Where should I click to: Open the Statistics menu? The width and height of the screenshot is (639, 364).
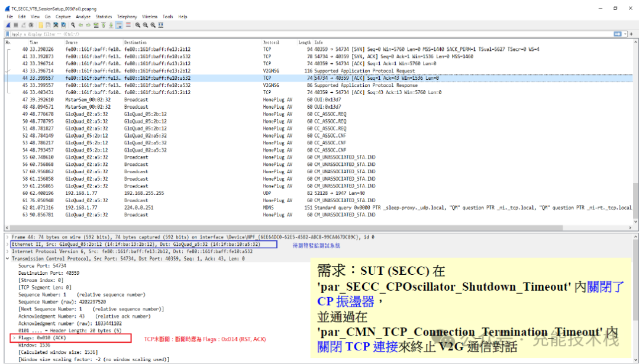[104, 17]
